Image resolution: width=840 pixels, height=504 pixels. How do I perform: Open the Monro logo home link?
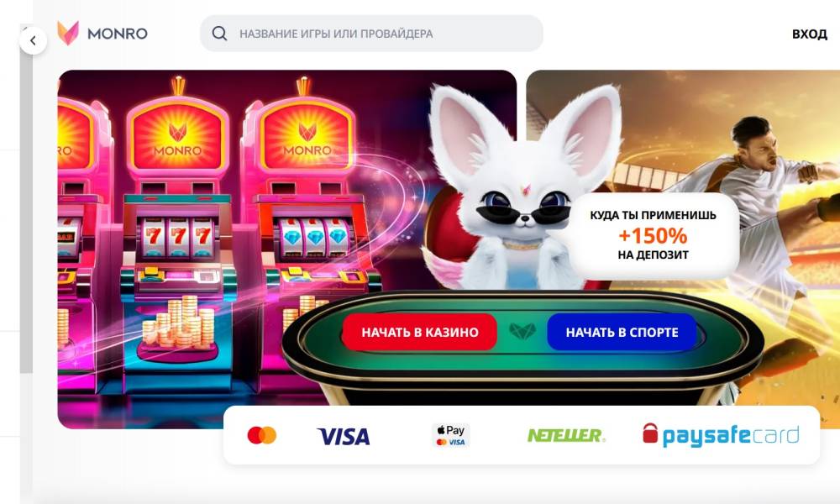102,34
